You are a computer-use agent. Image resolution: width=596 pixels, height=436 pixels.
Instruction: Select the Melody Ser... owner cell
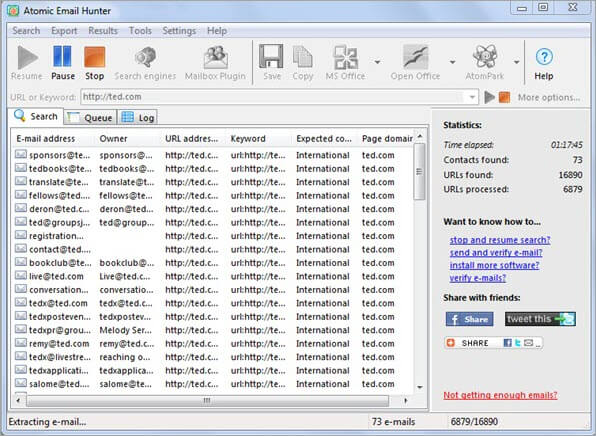tap(125, 330)
